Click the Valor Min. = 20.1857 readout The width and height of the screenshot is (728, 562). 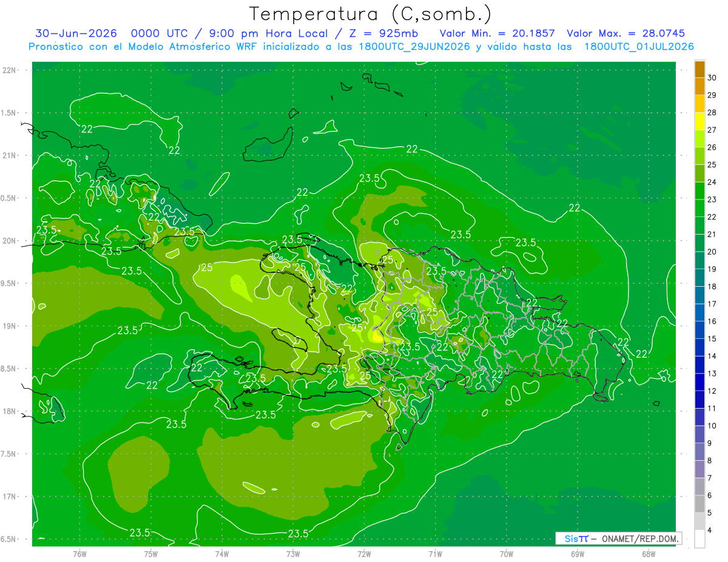pos(497,33)
